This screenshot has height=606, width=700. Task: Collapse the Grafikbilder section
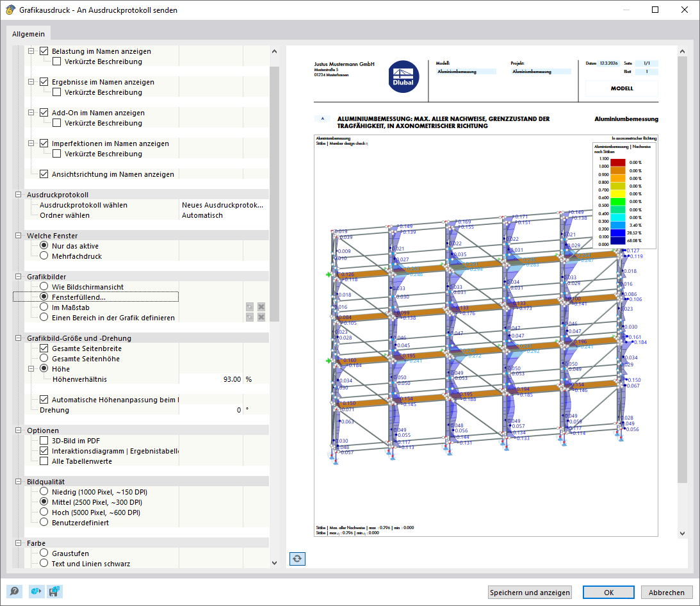tap(19, 277)
